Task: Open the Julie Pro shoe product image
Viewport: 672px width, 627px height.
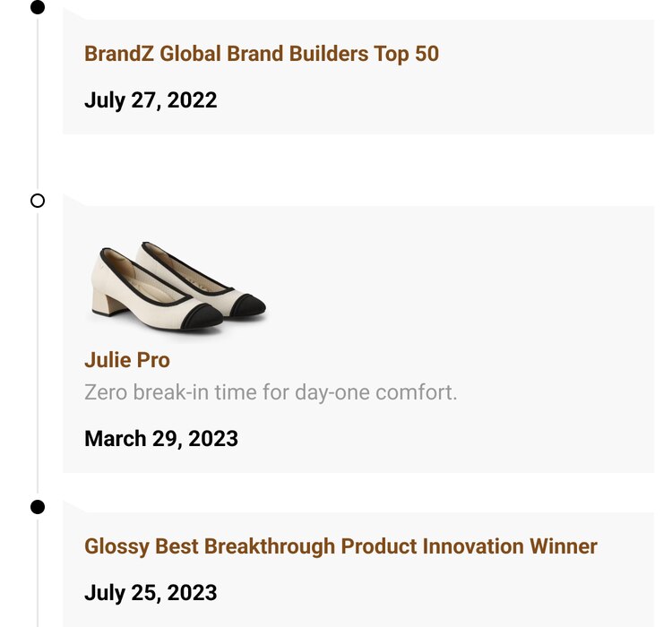Action: (x=177, y=287)
